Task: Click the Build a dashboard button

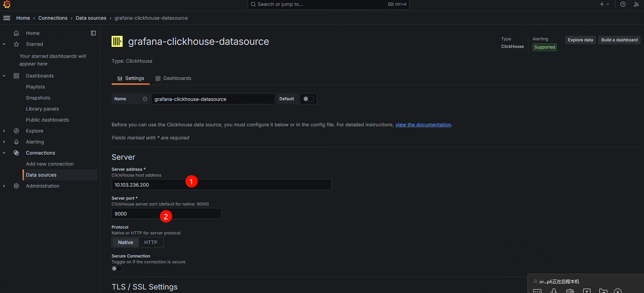Action: (x=619, y=40)
